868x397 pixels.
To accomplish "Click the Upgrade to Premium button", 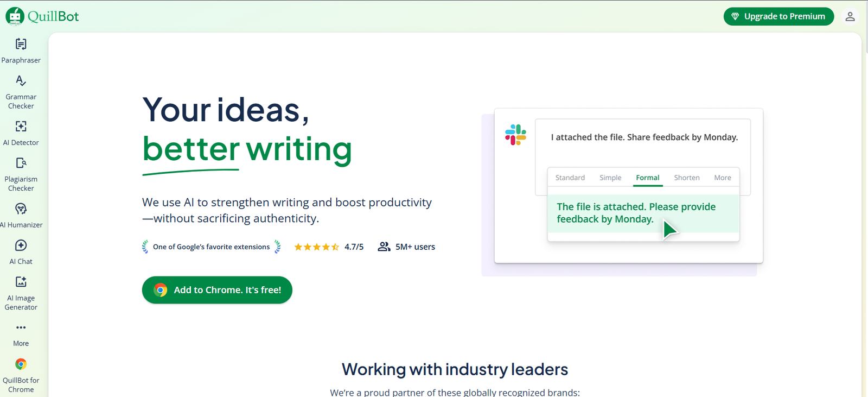I will pos(778,16).
